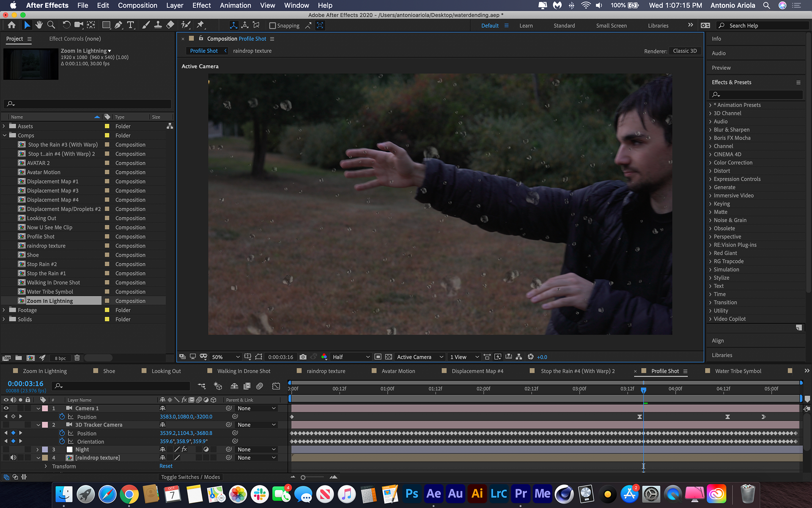Select the Hand tool

click(39, 25)
